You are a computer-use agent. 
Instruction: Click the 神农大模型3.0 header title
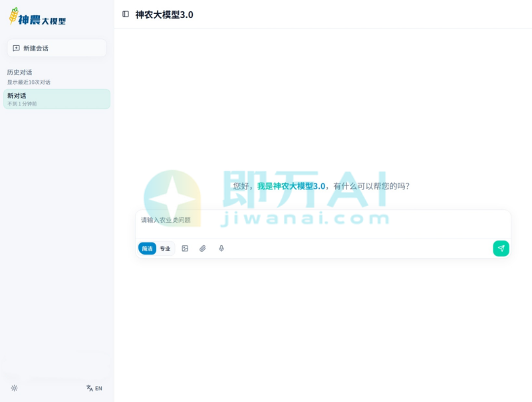(164, 14)
